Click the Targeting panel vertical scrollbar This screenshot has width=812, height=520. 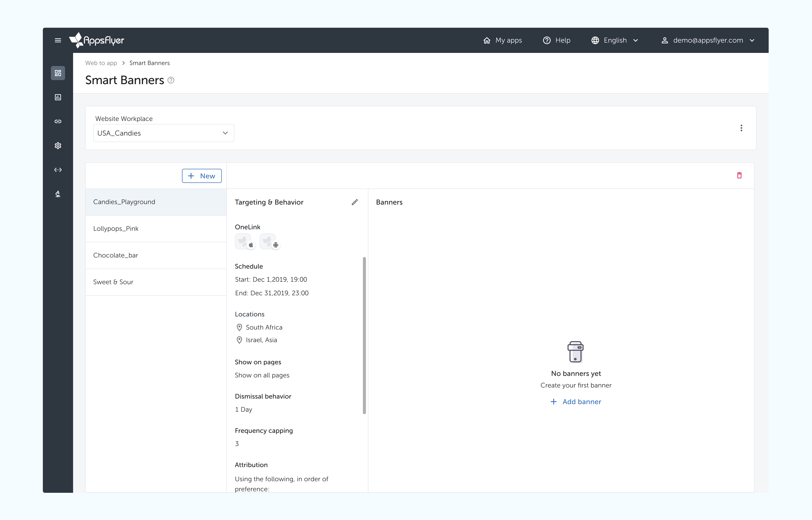(364, 335)
